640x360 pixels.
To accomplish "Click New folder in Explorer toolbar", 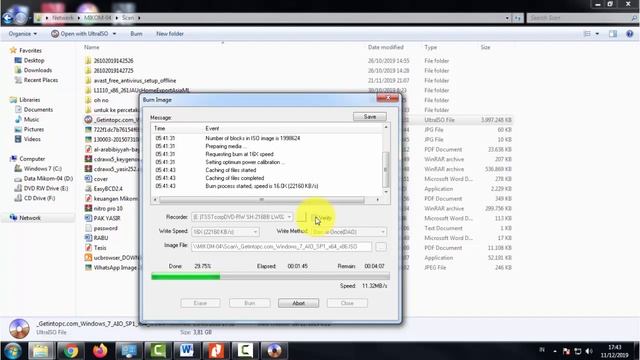I will pyautogui.click(x=170, y=34).
